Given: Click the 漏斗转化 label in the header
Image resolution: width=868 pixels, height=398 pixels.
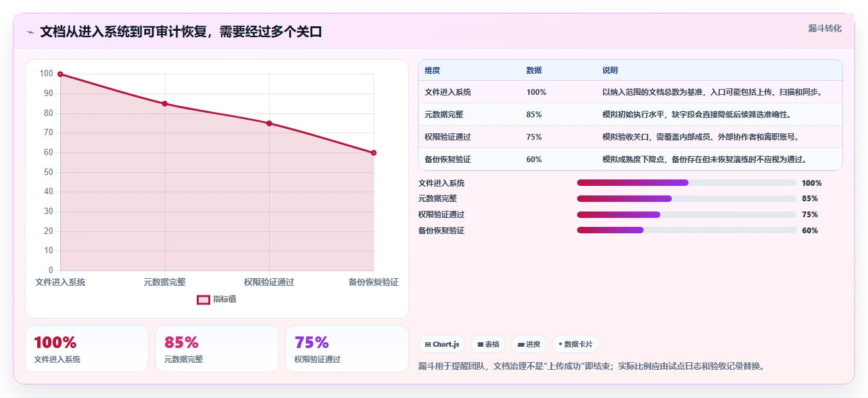Looking at the screenshot, I should tap(824, 28).
